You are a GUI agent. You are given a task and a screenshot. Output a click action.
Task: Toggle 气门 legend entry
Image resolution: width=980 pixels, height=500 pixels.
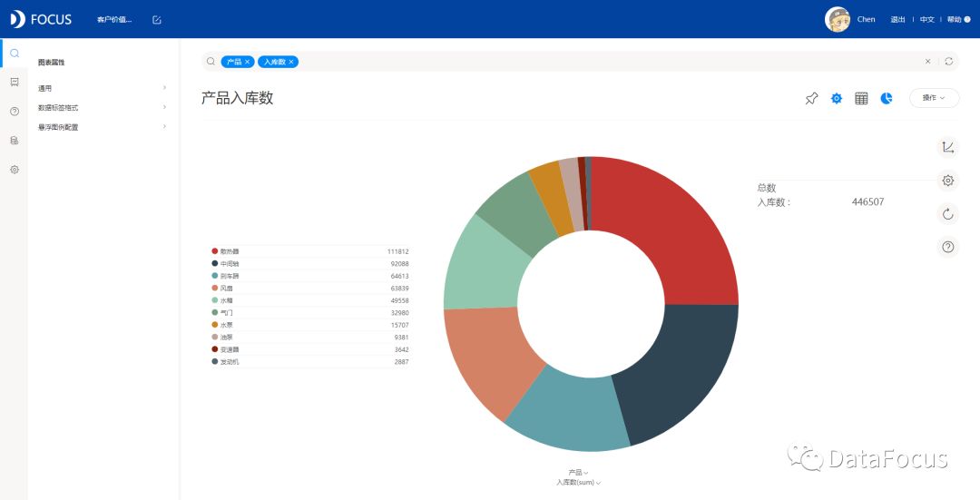click(x=222, y=312)
